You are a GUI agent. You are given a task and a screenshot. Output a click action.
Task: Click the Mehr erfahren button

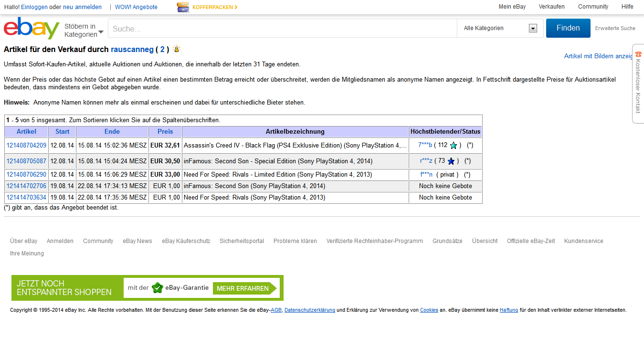coord(244,288)
